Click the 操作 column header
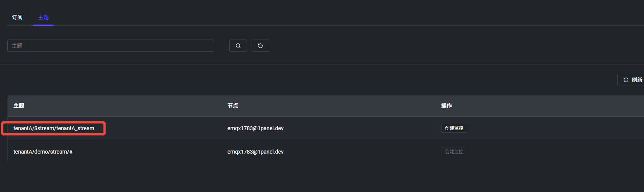 446,106
